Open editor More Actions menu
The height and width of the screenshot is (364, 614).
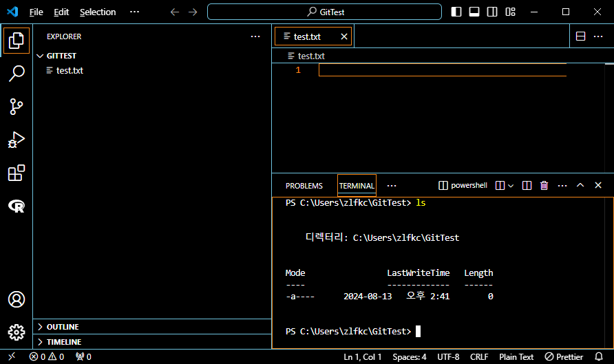pyautogui.click(x=598, y=36)
